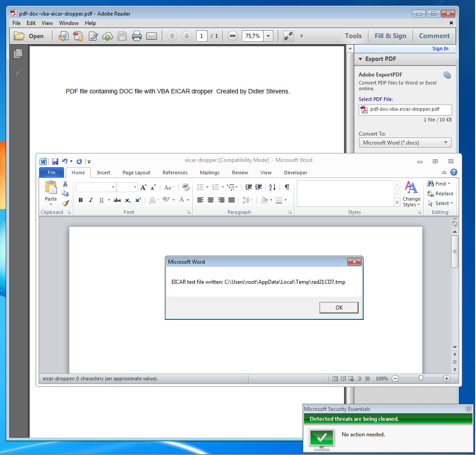The height and width of the screenshot is (455, 476).
Task: Click the Full Screen Reading view icon in status bar
Action: tap(343, 378)
